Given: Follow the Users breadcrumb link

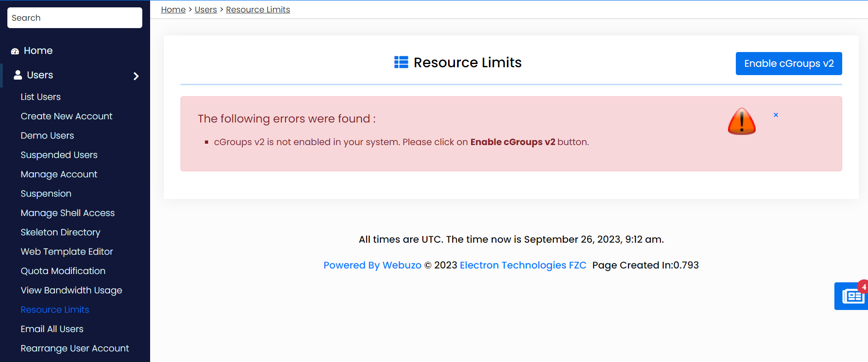Looking at the screenshot, I should tap(205, 10).
